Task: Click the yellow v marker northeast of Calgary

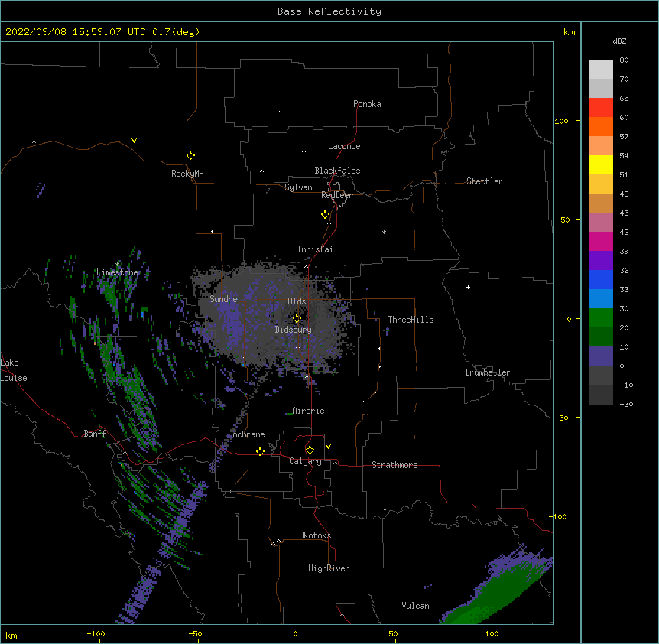Action: 328,447
